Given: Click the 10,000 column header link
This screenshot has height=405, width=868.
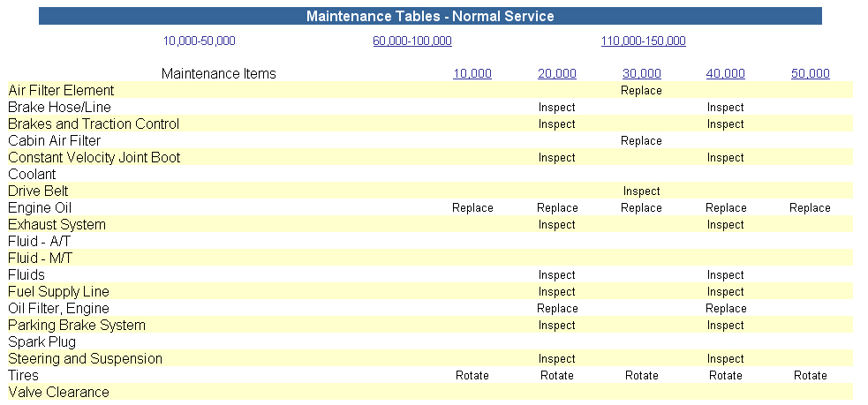Looking at the screenshot, I should (472, 73).
